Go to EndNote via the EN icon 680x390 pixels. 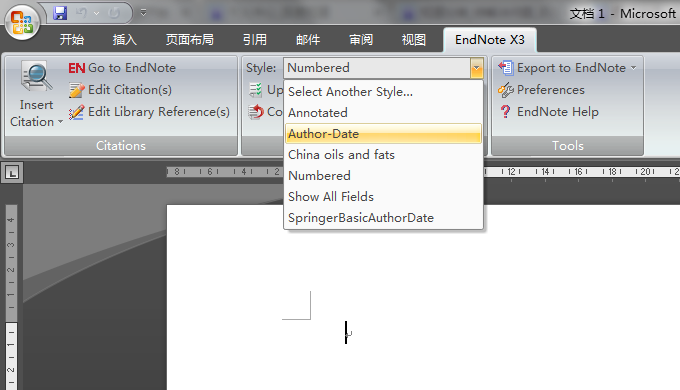click(76, 68)
